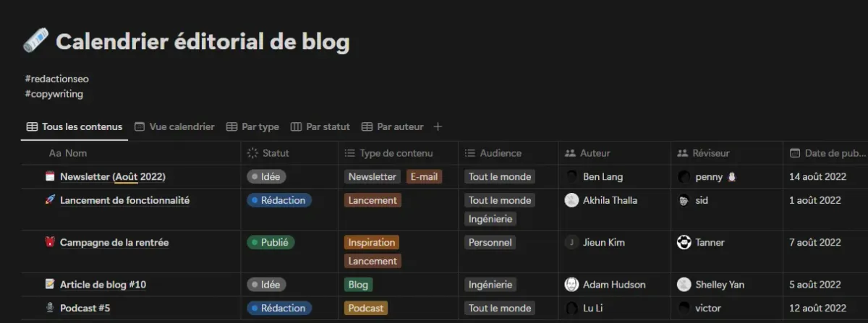Click the Rédaction status of Lancement row
Image resolution: width=868 pixels, height=323 pixels.
click(279, 200)
